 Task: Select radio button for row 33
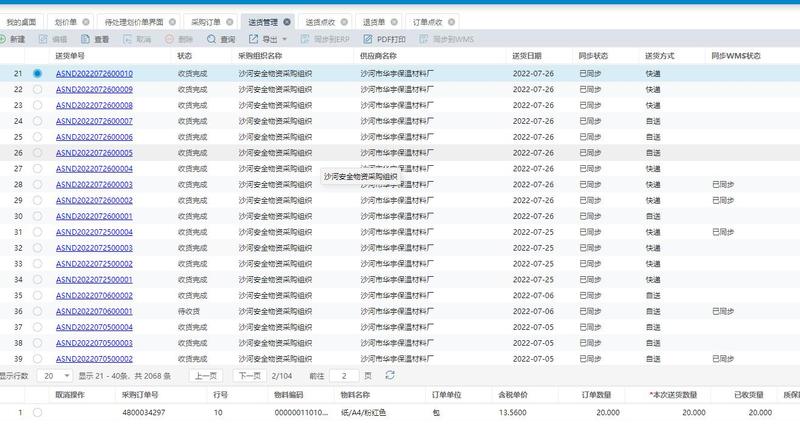tap(37, 264)
